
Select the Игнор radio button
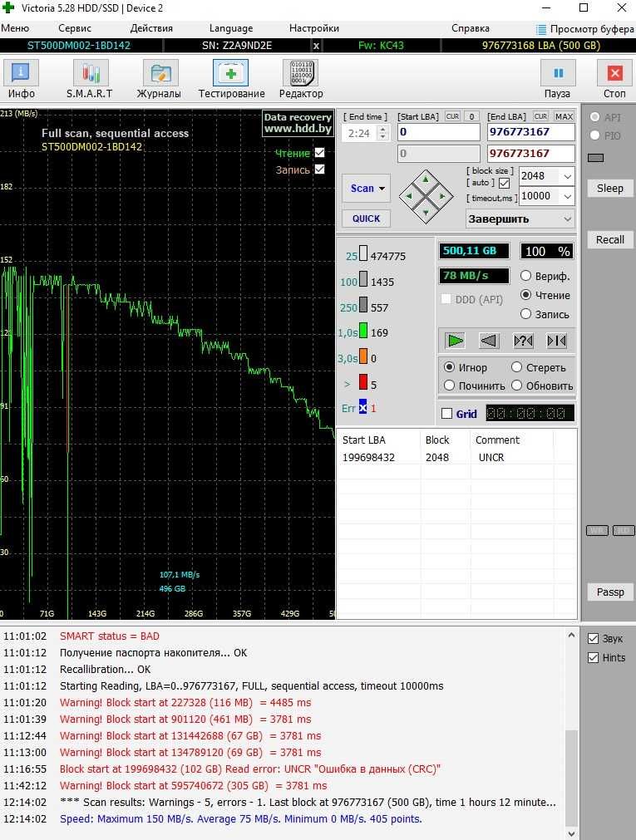[450, 367]
